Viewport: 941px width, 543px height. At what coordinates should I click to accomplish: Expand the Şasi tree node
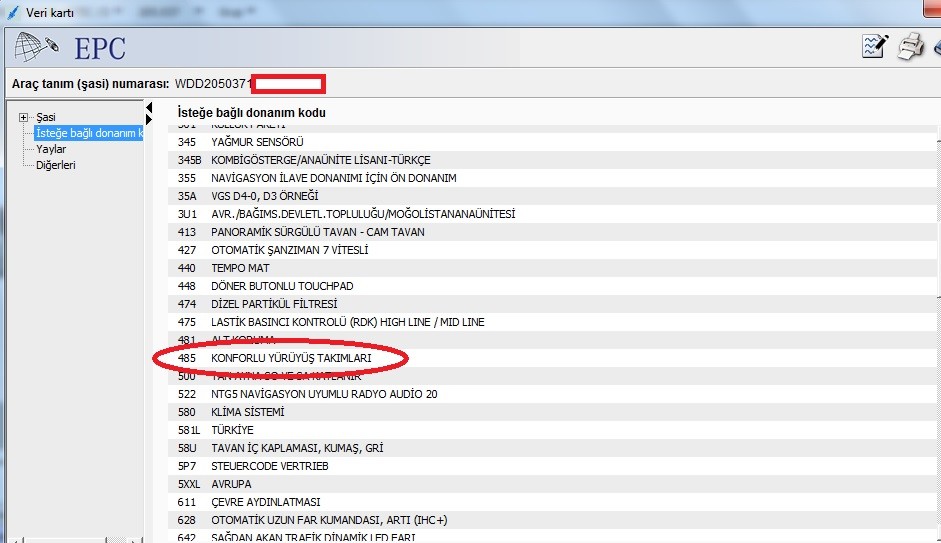coord(23,117)
